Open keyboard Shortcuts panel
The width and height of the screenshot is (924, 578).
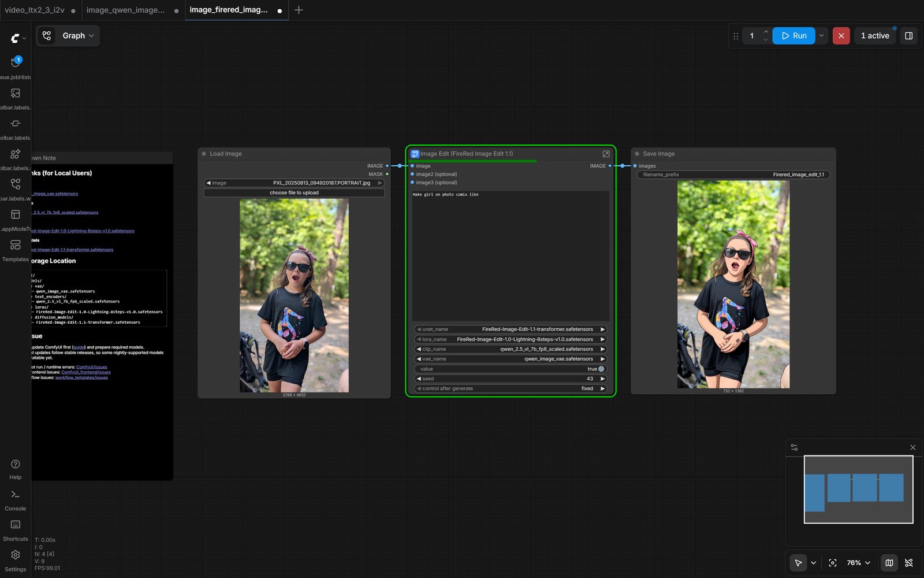(x=16, y=525)
